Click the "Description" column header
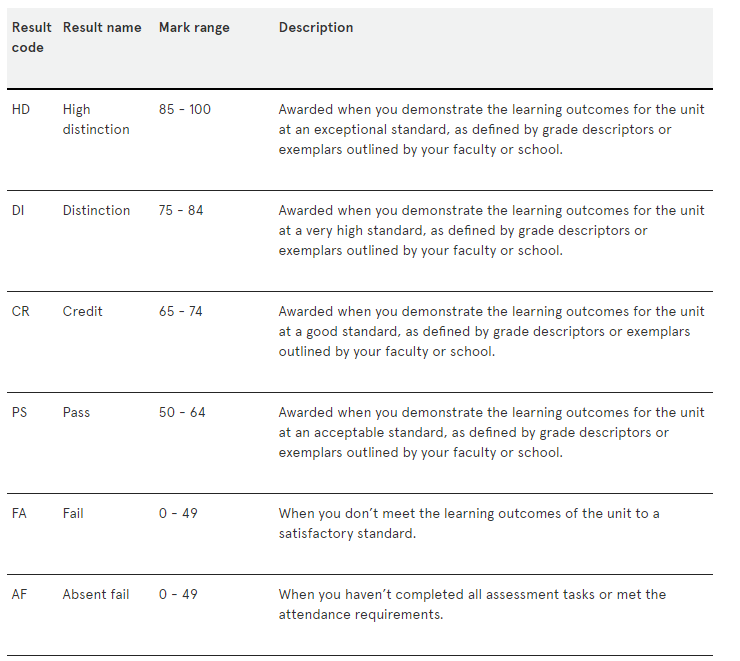The image size is (740, 661). point(316,28)
